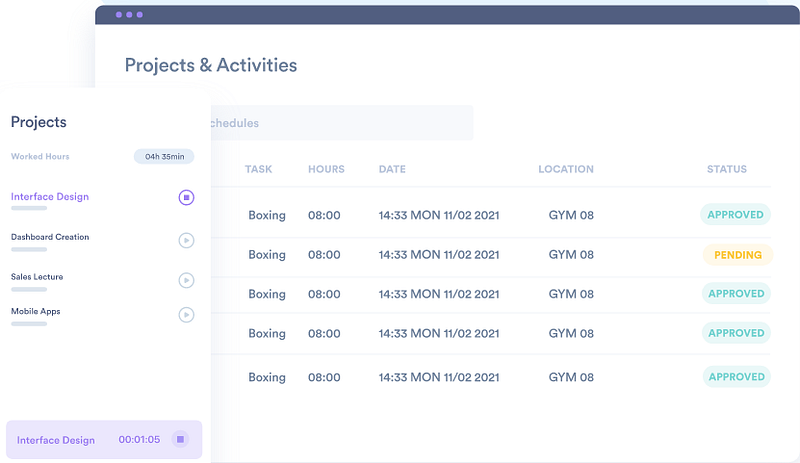Stop the Interface Design project timer
Viewport: 800px width, 463px height.
[186, 197]
